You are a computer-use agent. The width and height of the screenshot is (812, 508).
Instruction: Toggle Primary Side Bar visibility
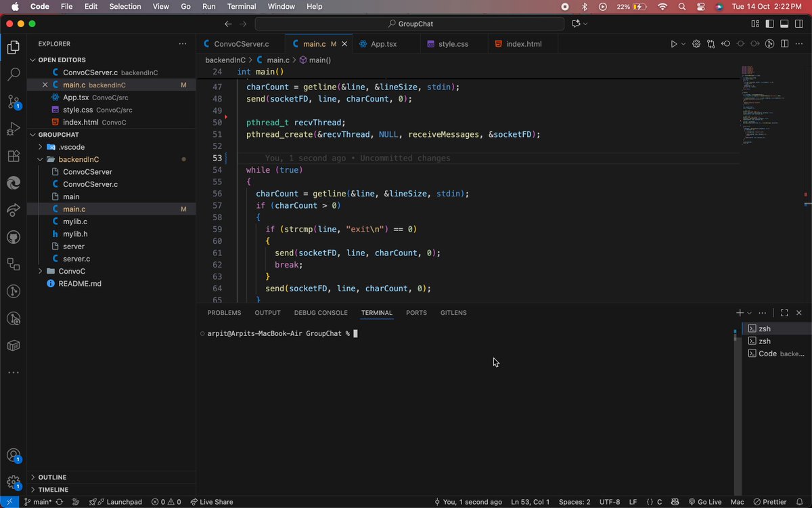coord(770,24)
